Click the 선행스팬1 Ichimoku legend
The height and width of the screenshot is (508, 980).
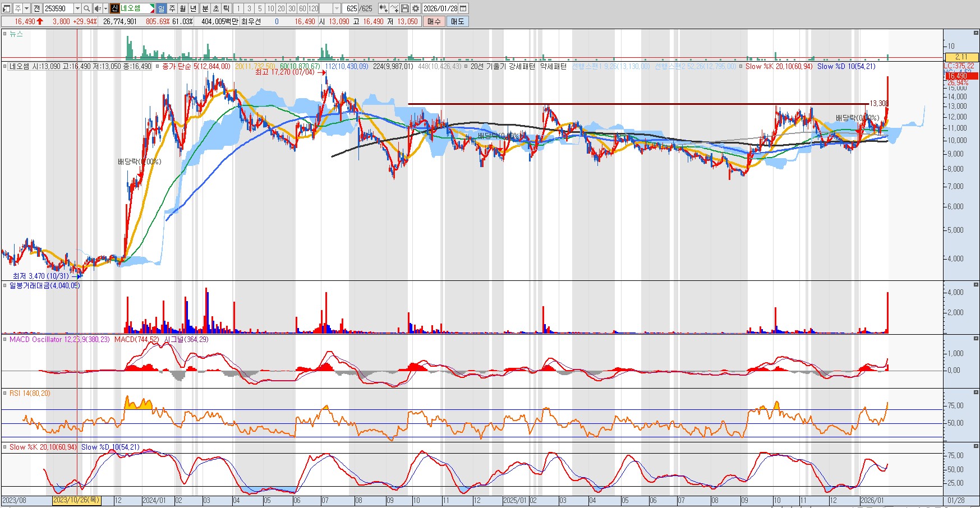click(611, 66)
